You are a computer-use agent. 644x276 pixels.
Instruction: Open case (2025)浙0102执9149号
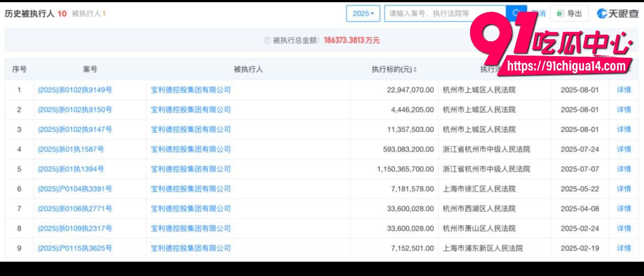click(75, 90)
